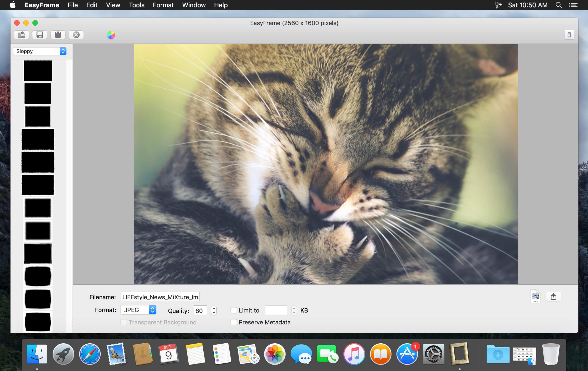The image size is (588, 371).
Task: Select the first sloppy frame thumbnail
Action: [38, 71]
